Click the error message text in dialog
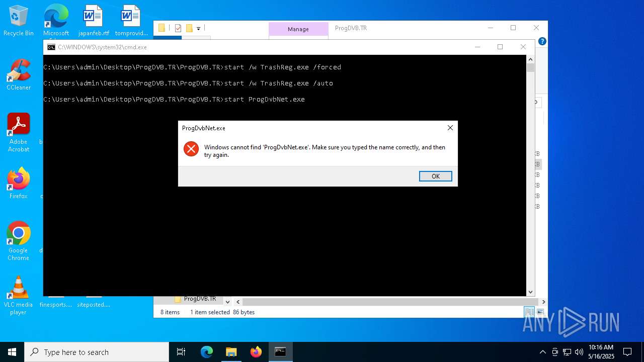Image resolution: width=644 pixels, height=362 pixels. [325, 151]
